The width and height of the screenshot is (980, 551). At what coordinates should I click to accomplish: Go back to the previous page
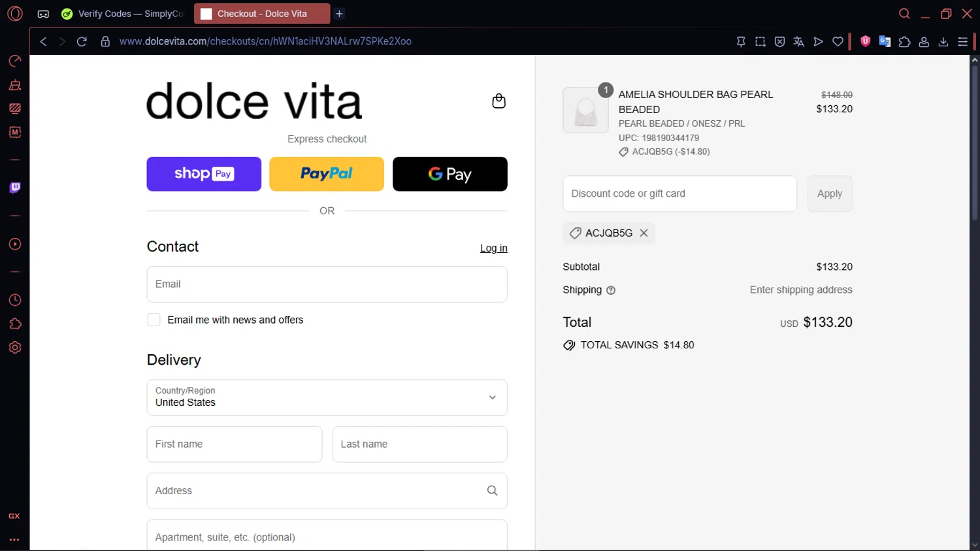pos(43,42)
